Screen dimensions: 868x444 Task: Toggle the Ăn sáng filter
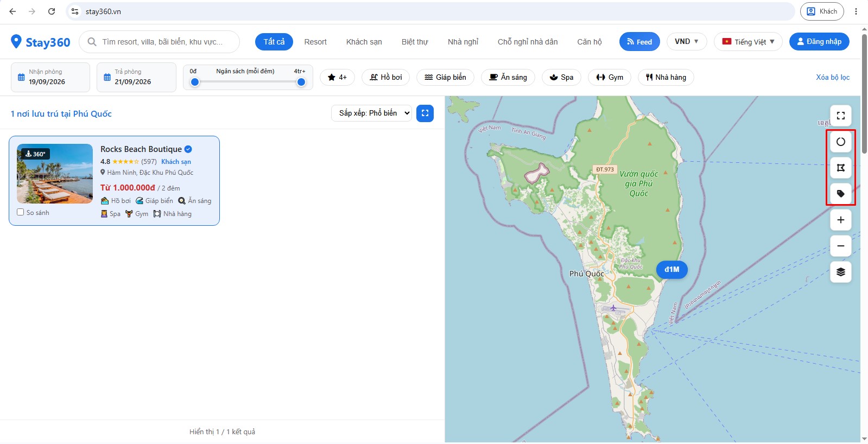(x=508, y=77)
